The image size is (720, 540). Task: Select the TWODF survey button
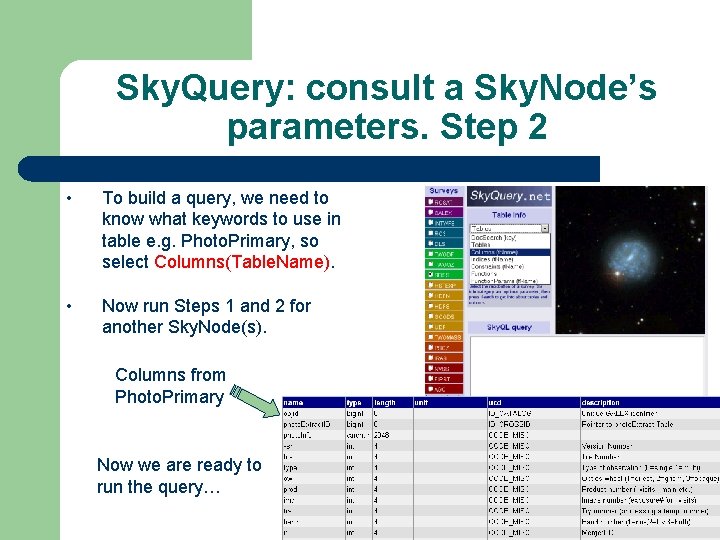pyautogui.click(x=444, y=254)
